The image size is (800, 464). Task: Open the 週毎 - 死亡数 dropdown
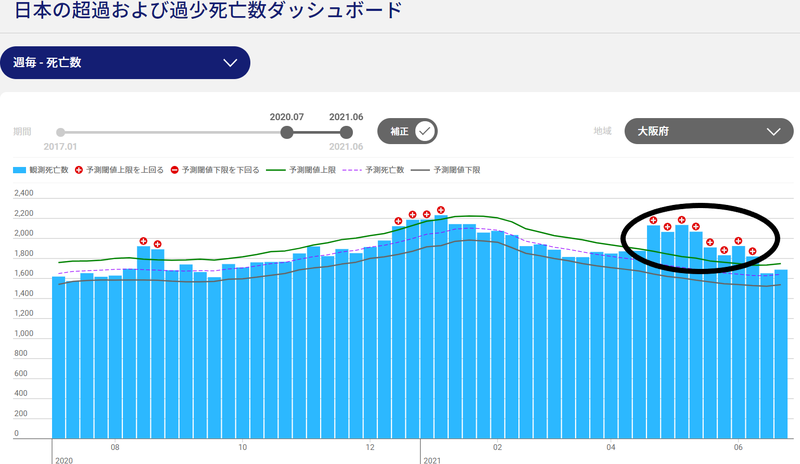(x=124, y=62)
